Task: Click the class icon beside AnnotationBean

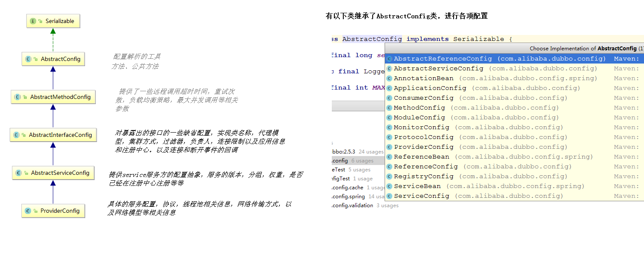Action: [389, 78]
